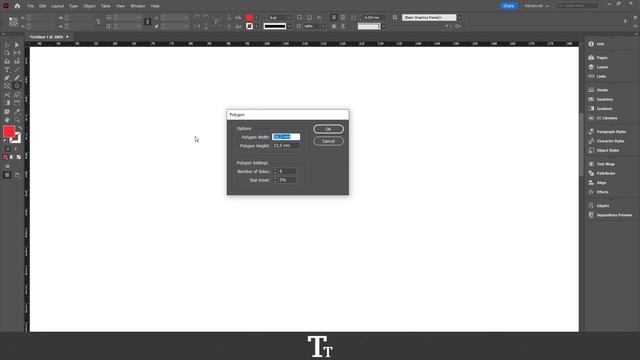This screenshot has height=360, width=640.
Task: Select the Type tool
Action: pos(7,70)
